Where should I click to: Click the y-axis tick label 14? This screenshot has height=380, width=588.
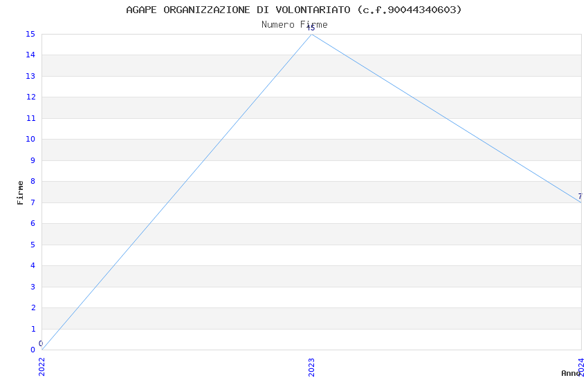[x=30, y=55]
